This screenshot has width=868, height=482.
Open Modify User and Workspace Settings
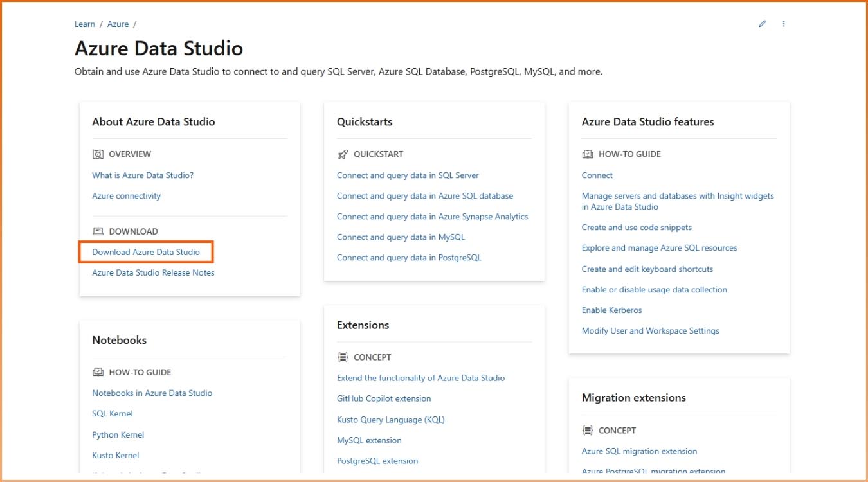pos(651,331)
